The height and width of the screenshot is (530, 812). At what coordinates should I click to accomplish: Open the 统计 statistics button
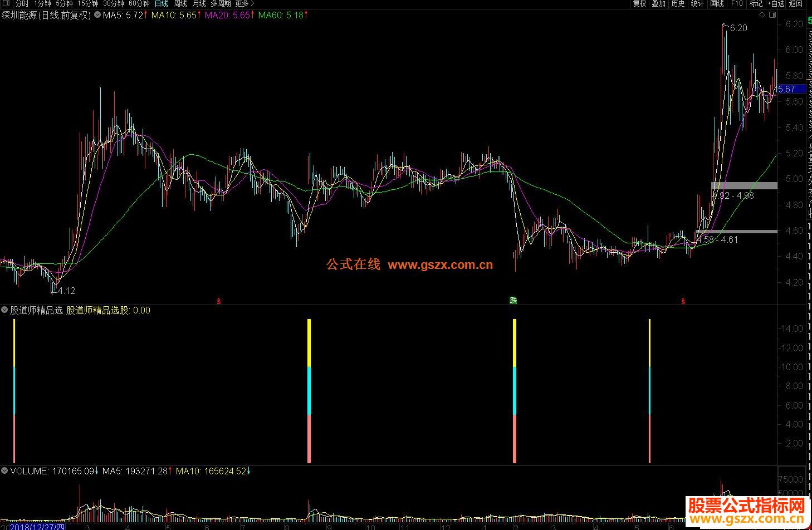tap(697, 3)
